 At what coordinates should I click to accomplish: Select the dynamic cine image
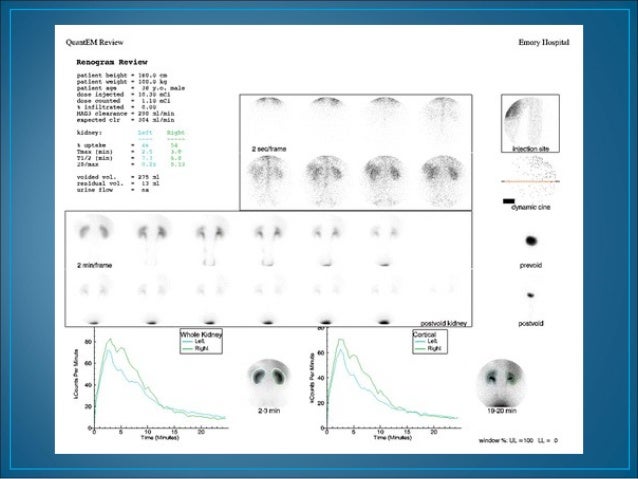click(x=531, y=183)
